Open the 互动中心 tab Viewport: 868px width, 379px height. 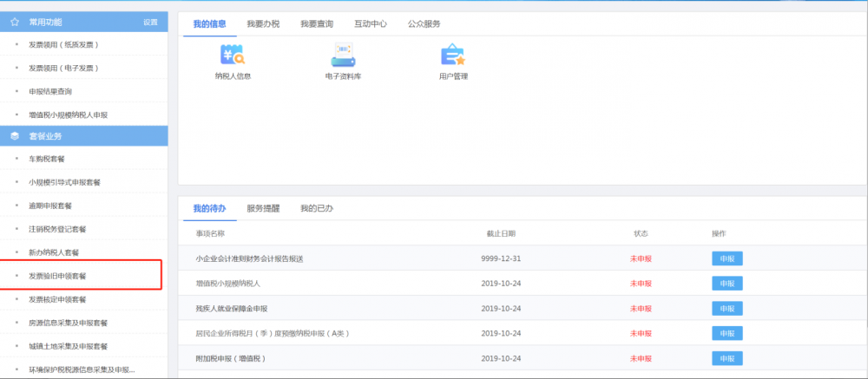[x=371, y=24]
